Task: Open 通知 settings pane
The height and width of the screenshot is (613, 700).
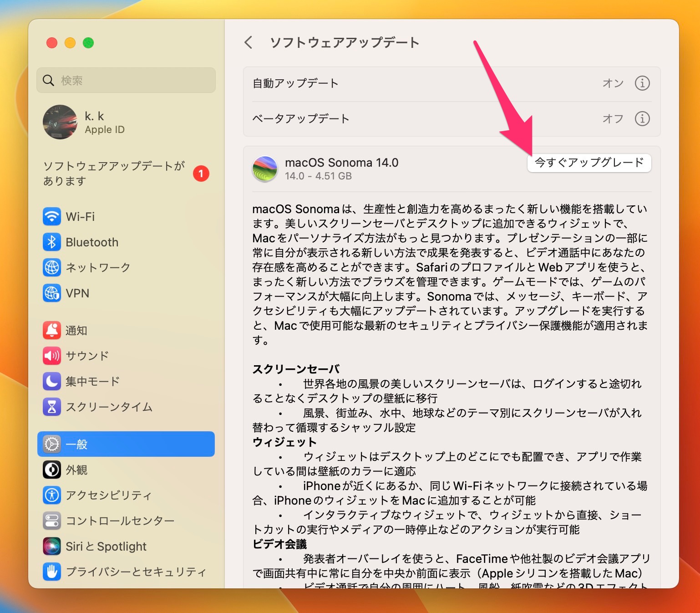Action: (126, 330)
